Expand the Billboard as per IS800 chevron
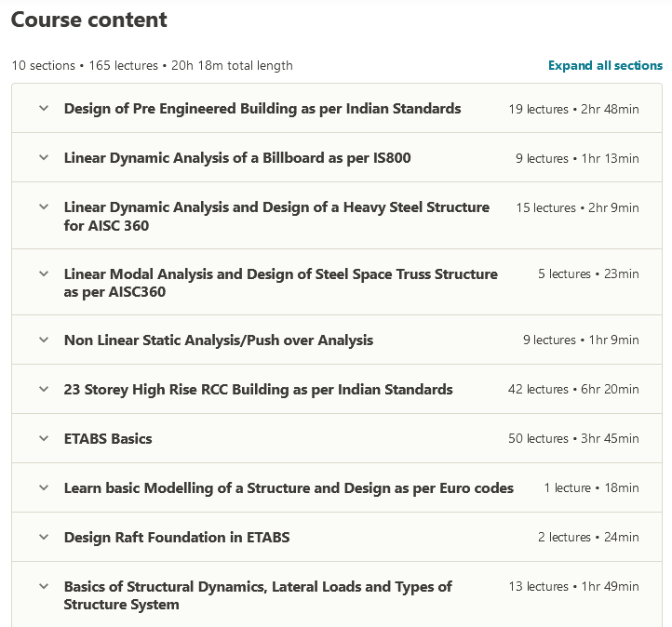This screenshot has height=627, width=672. pos(43,157)
